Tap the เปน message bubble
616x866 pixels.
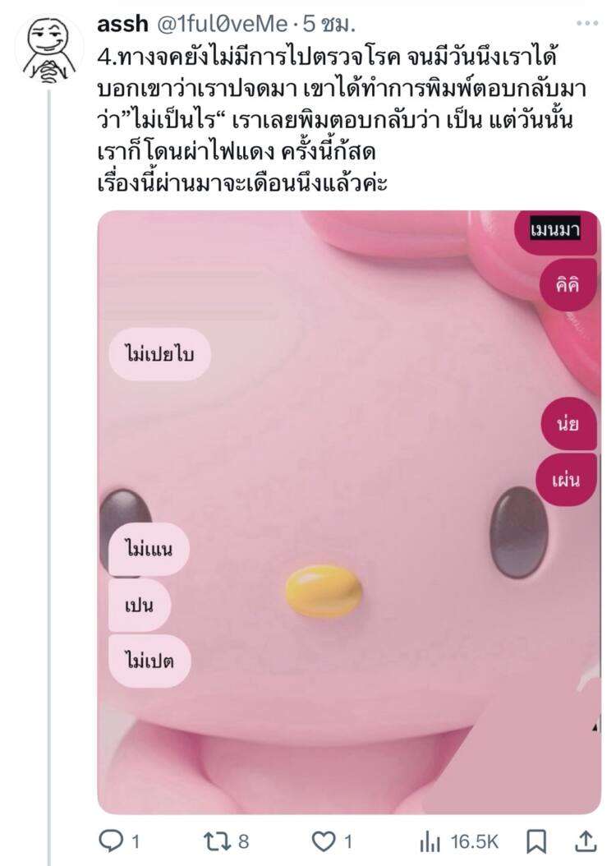[140, 606]
